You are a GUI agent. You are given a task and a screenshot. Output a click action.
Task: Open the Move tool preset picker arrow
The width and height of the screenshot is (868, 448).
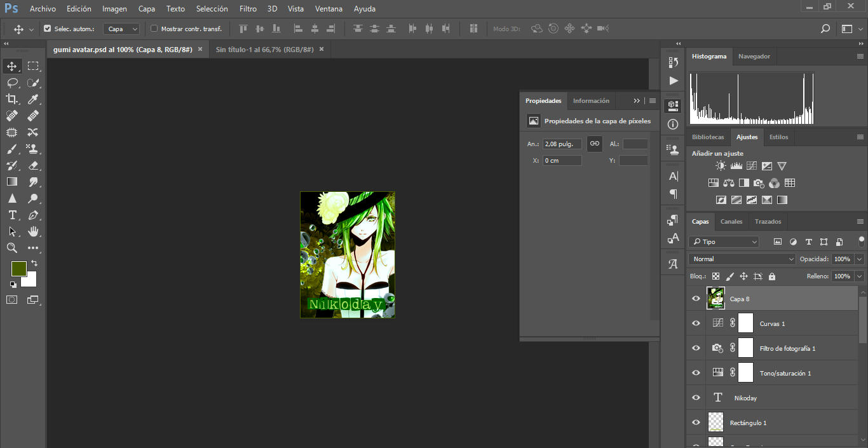coord(31,29)
